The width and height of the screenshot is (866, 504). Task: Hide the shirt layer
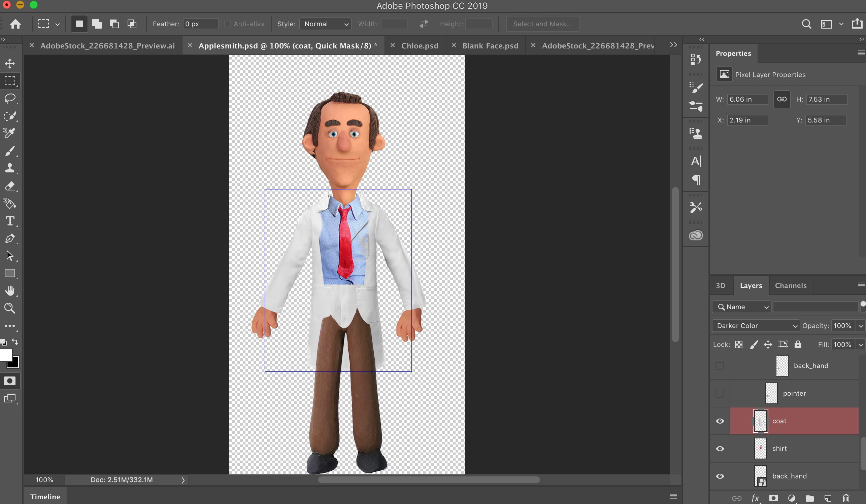pos(720,448)
